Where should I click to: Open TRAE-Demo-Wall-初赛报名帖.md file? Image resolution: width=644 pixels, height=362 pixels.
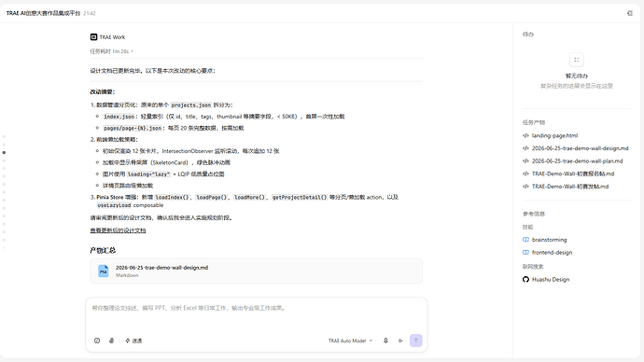click(573, 174)
